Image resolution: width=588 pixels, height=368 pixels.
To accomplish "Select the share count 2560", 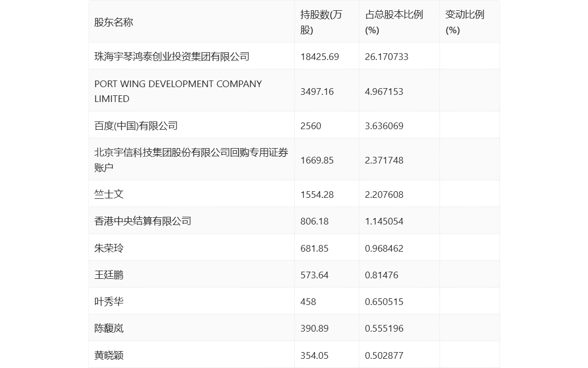I will [x=311, y=126].
